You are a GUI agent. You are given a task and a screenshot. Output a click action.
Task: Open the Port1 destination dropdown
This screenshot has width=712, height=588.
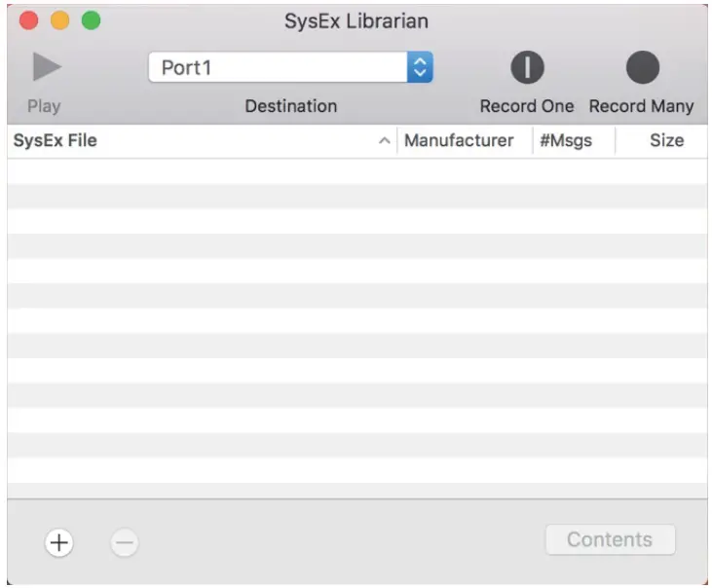(x=290, y=67)
